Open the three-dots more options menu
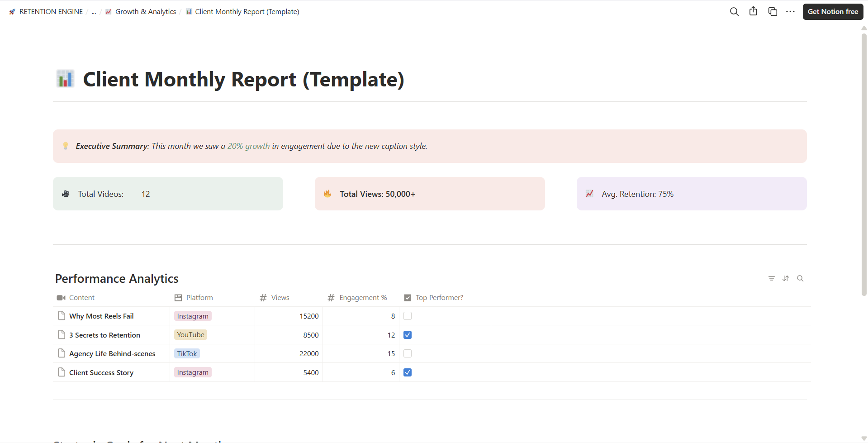 point(790,12)
